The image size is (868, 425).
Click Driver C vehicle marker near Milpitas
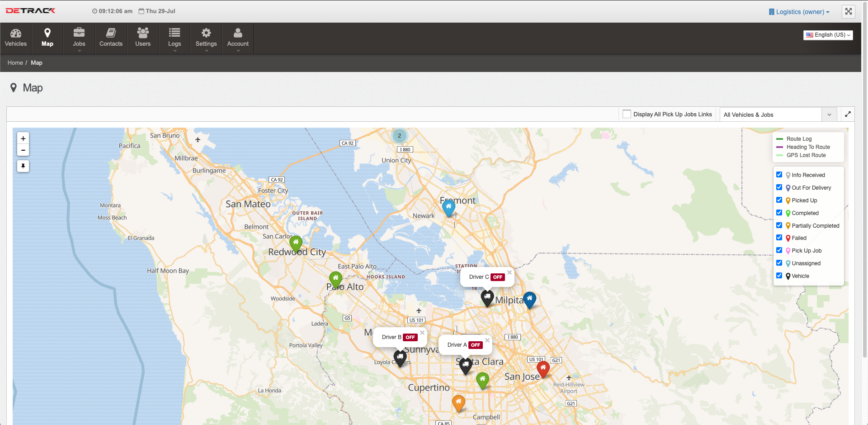[487, 298]
